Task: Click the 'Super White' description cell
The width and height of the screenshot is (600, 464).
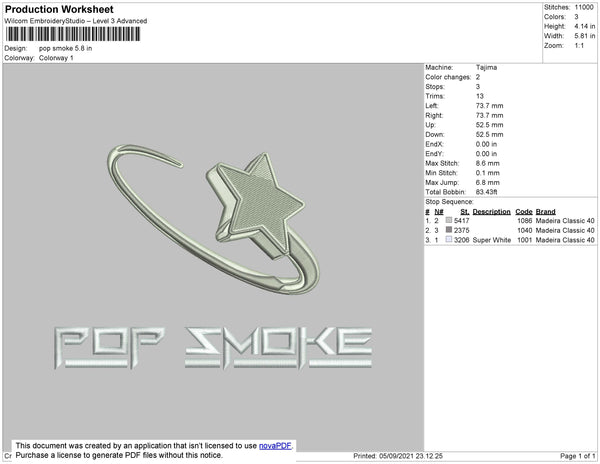Action: [492, 240]
